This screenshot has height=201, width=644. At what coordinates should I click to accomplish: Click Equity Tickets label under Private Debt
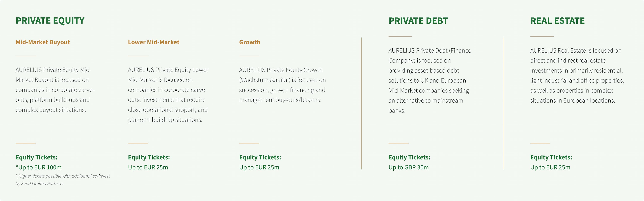point(409,157)
